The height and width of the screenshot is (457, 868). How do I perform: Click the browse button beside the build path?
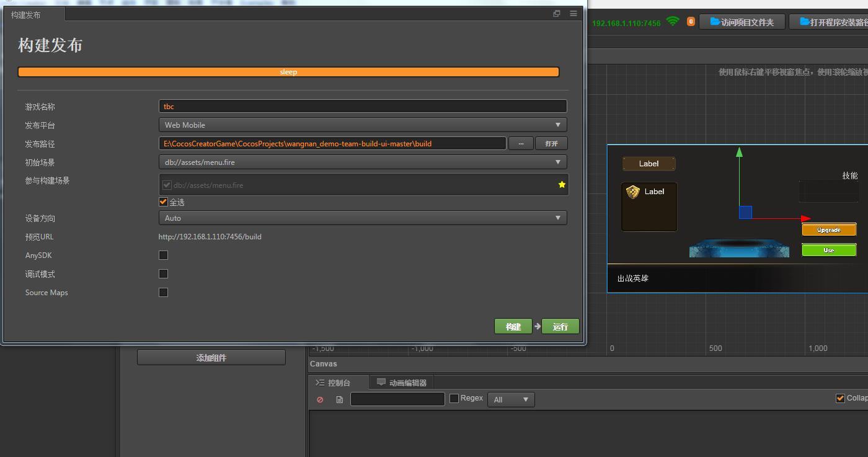tap(521, 143)
